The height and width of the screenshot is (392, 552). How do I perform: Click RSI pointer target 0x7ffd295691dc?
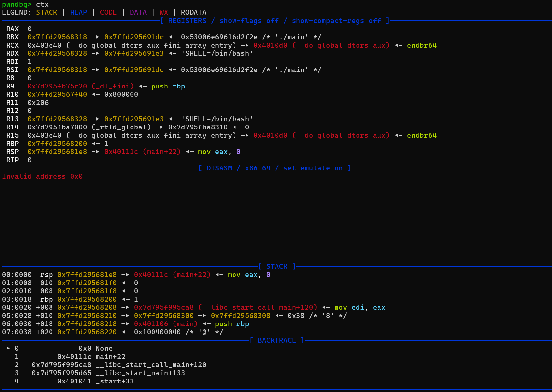[x=134, y=70]
